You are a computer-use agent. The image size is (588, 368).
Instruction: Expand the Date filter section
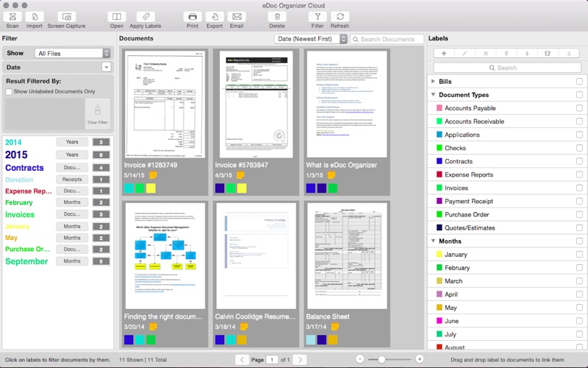[107, 67]
